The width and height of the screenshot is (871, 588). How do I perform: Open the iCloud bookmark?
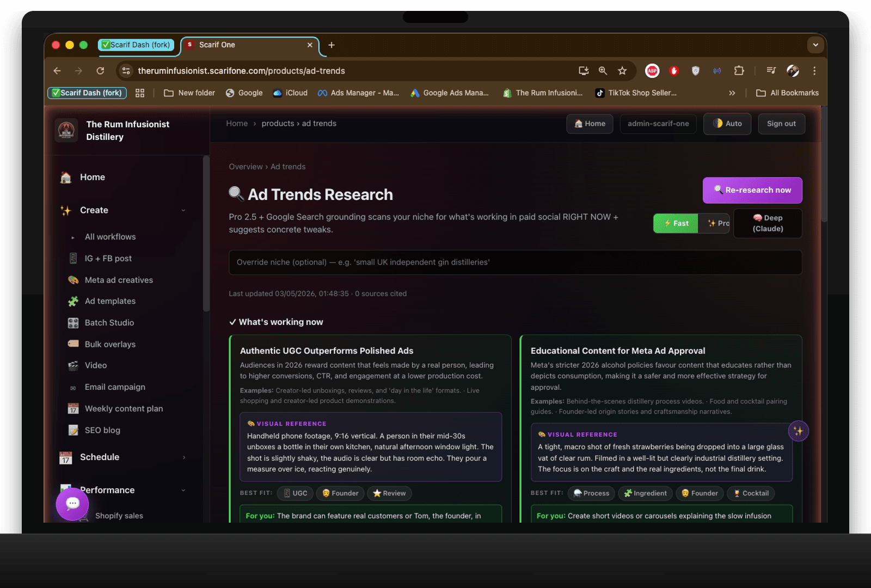(290, 93)
